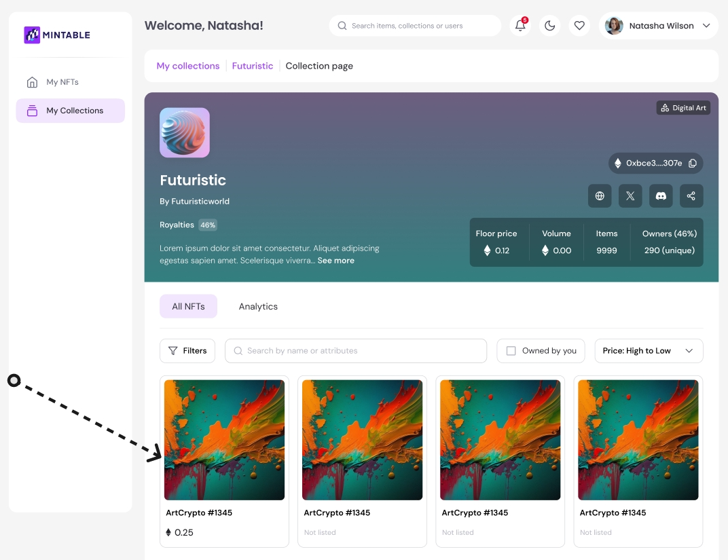
Task: Click the Mintable logo
Action: coord(57,35)
